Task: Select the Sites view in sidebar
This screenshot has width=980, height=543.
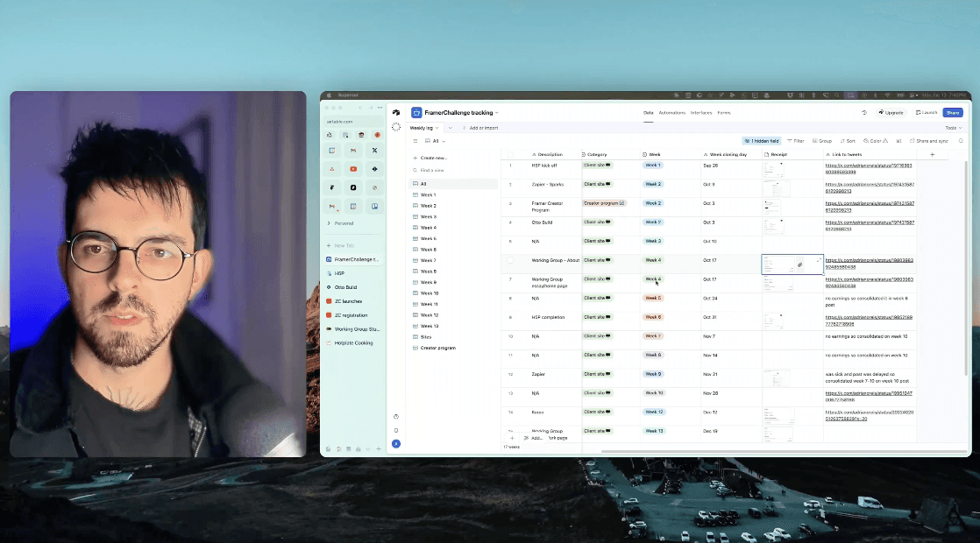Action: [453, 337]
